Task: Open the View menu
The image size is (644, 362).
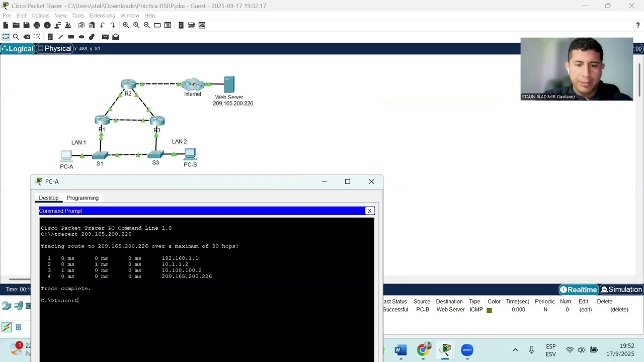Action: 61,16
